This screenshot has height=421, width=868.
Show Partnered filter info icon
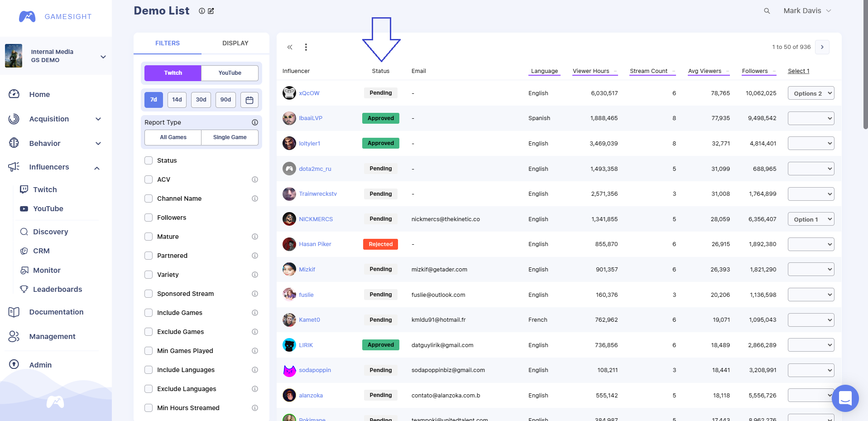[255, 256]
